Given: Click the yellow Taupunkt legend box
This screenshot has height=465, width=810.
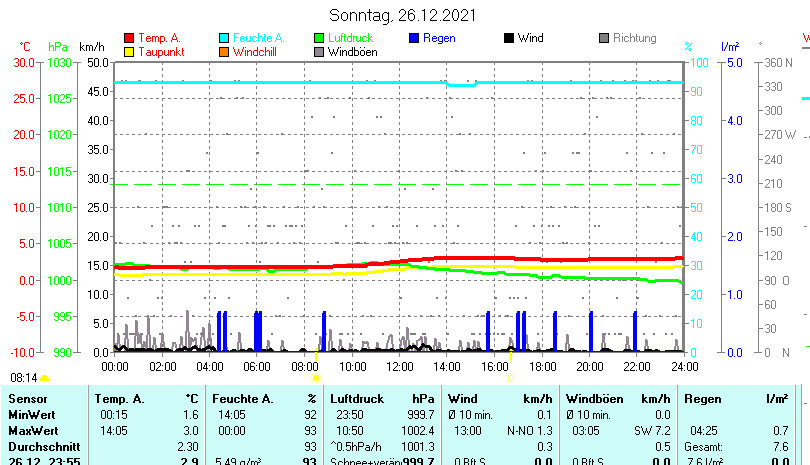Looking at the screenshot, I should coord(129,51).
